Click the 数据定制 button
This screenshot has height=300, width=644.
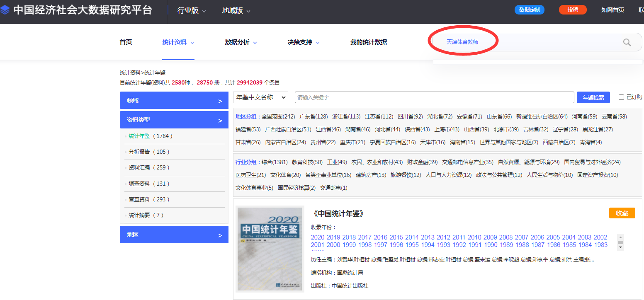[x=529, y=10]
